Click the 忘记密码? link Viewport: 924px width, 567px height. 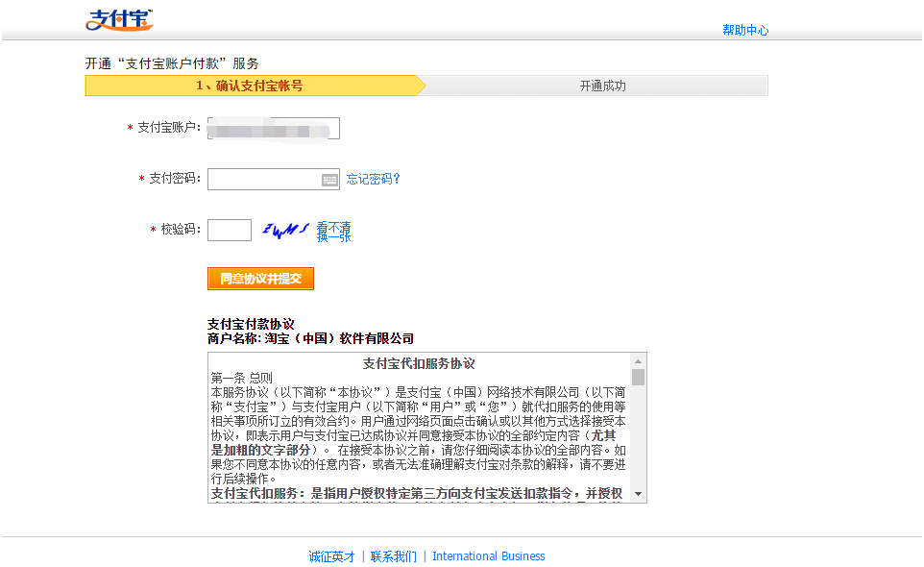pos(373,179)
